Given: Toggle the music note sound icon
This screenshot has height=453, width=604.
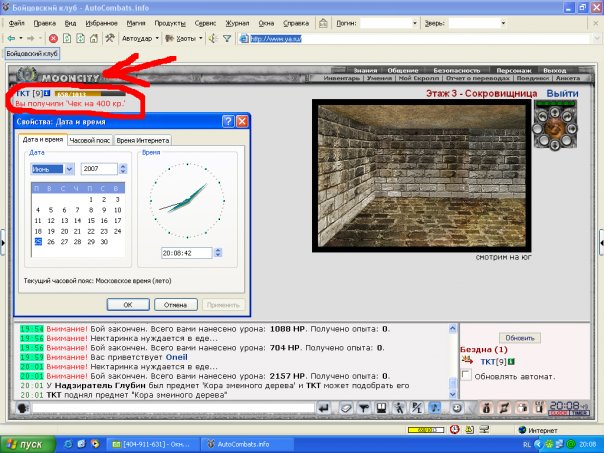Looking at the screenshot, I should [x=435, y=408].
